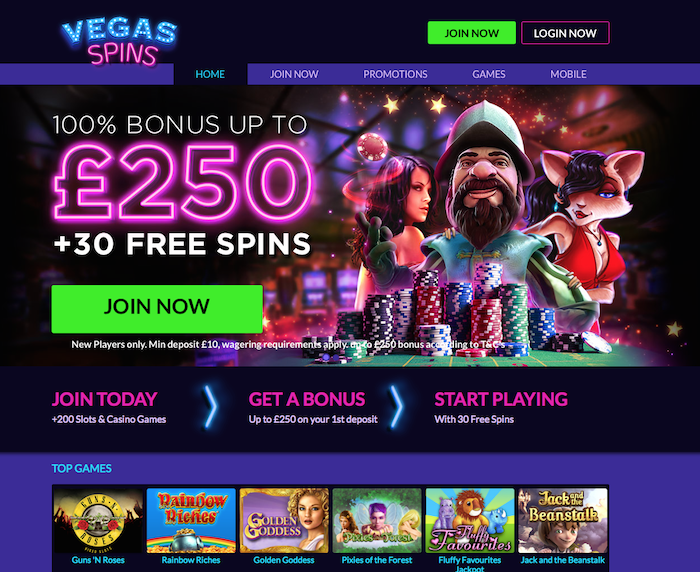
Task: Open Jack and the Beanstalk thumbnail
Action: [562, 520]
